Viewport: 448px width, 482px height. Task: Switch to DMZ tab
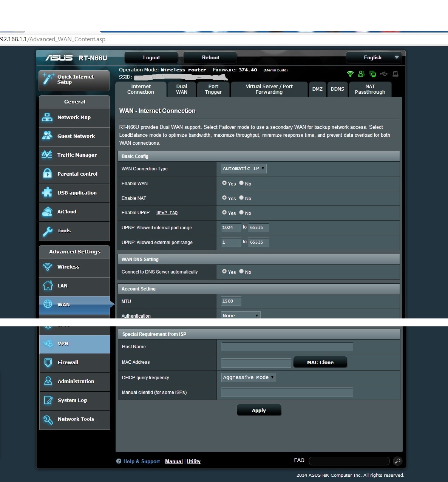click(317, 89)
